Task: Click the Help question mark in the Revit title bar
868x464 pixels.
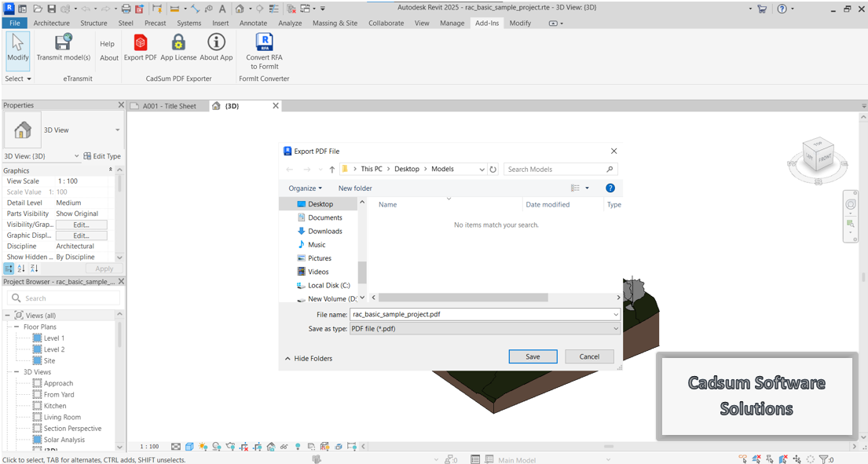Action: [782, 9]
